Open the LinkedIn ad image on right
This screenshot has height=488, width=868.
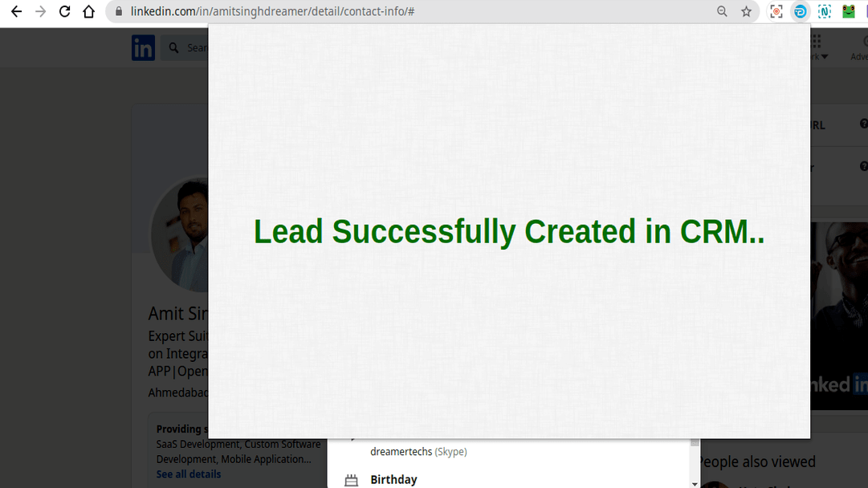click(839, 316)
